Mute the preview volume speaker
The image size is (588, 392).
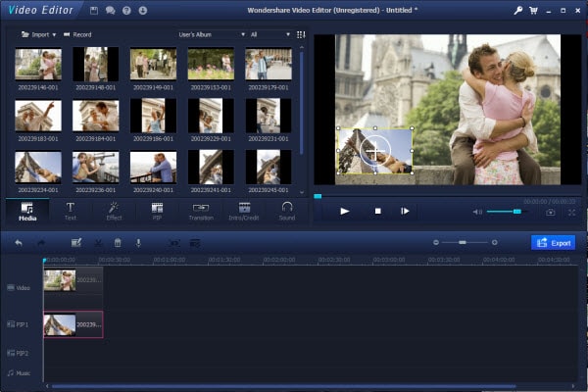(477, 212)
